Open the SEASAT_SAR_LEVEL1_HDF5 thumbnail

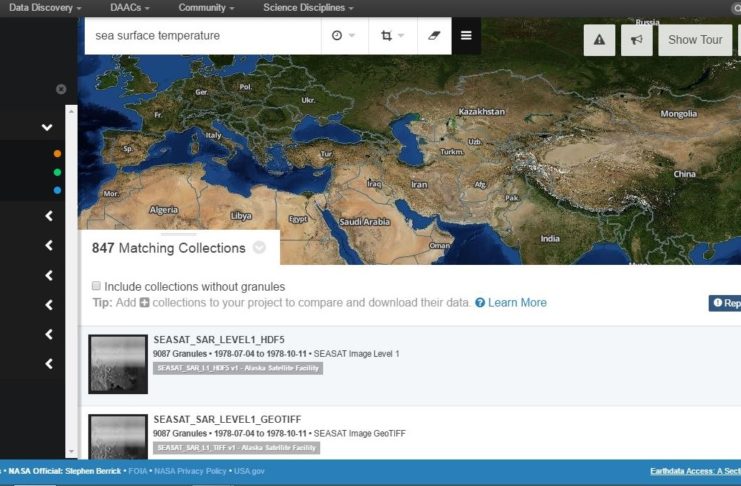[118, 364]
